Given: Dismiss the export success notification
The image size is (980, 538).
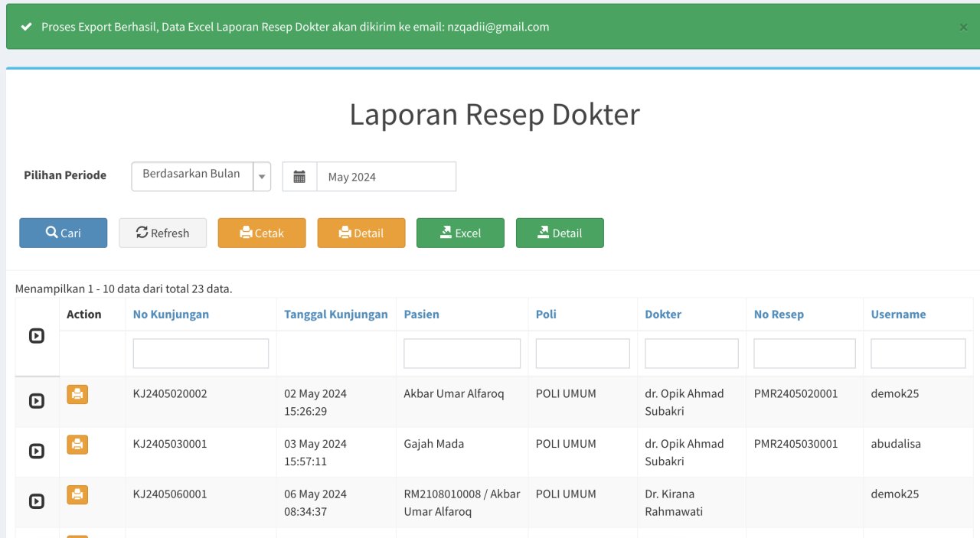Looking at the screenshot, I should pos(963,27).
